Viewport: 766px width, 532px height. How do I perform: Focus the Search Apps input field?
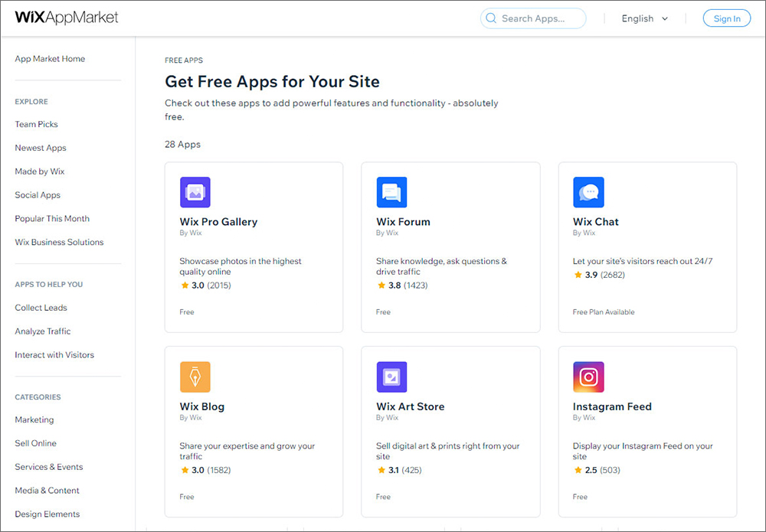(x=533, y=18)
